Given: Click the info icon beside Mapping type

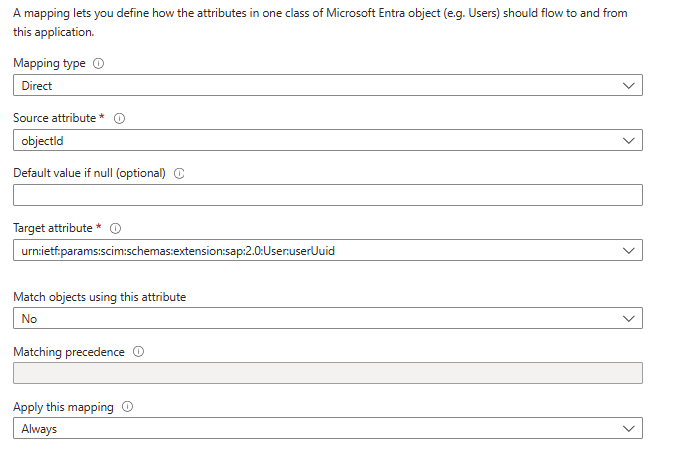Looking at the screenshot, I should tap(98, 63).
